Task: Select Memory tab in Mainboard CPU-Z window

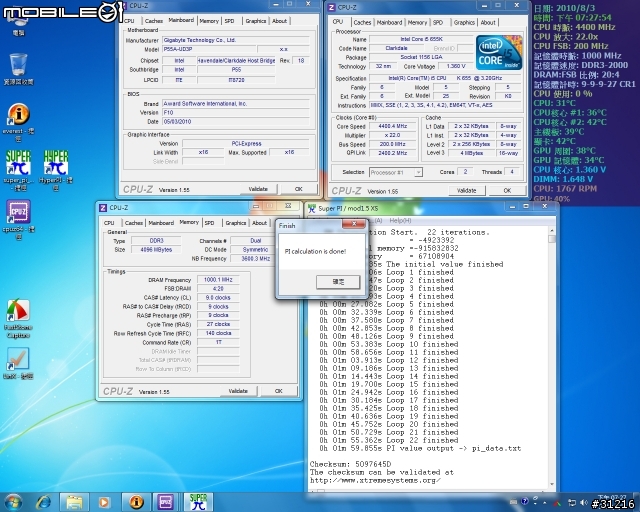Action: coord(209,21)
